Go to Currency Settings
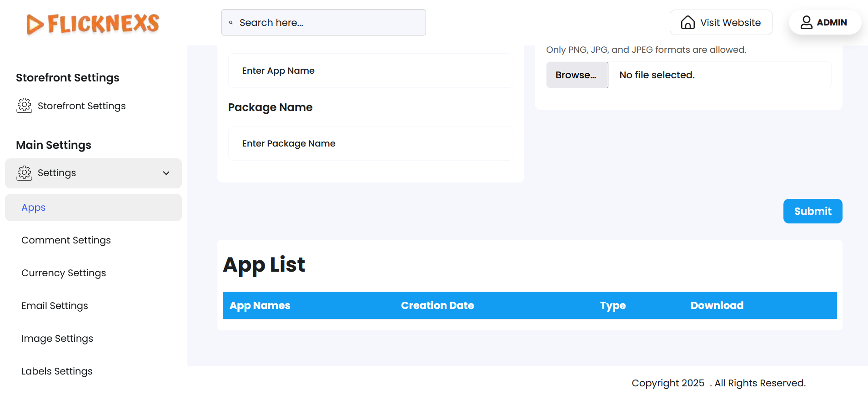 coord(64,273)
